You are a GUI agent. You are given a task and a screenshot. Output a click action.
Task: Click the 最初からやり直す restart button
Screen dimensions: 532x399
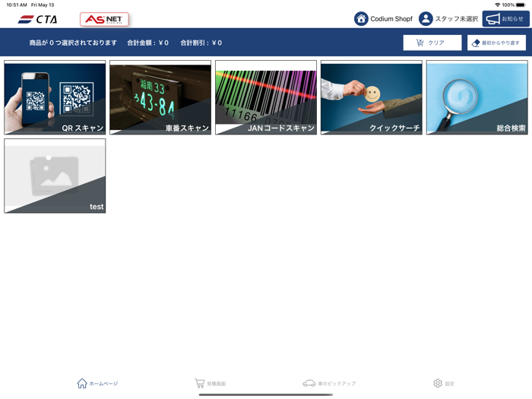point(496,43)
